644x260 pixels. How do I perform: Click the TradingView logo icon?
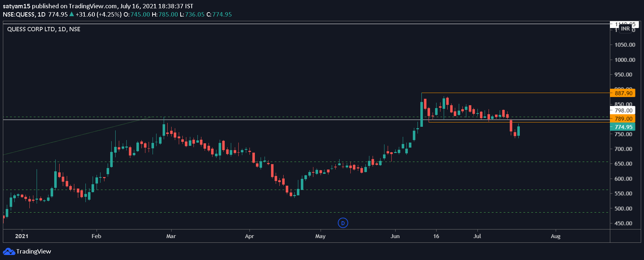pyautogui.click(x=9, y=251)
